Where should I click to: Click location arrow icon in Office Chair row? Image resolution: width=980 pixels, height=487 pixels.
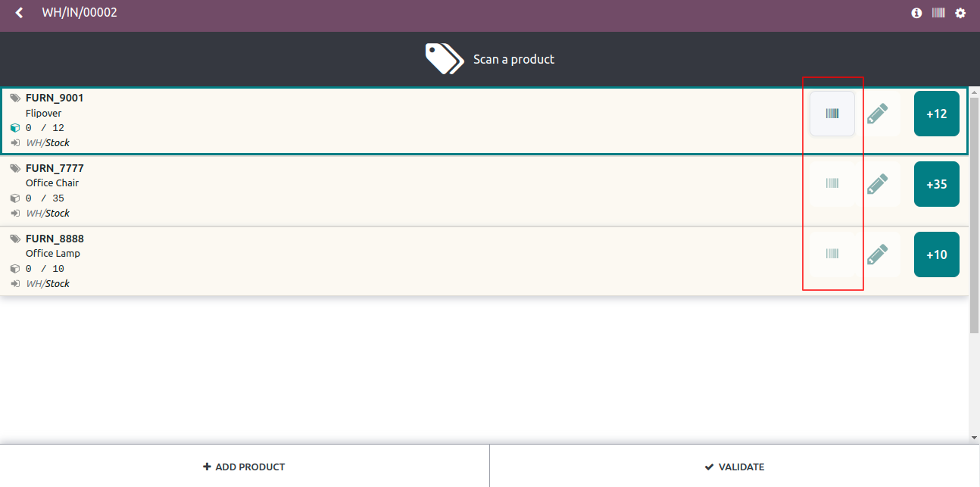click(x=15, y=213)
